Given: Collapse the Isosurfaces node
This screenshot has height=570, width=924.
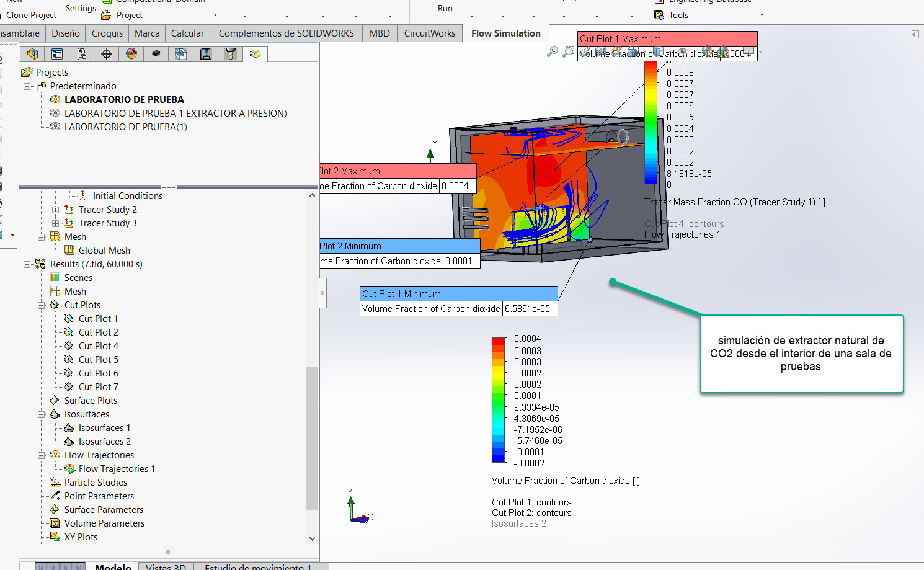Looking at the screenshot, I should (41, 414).
